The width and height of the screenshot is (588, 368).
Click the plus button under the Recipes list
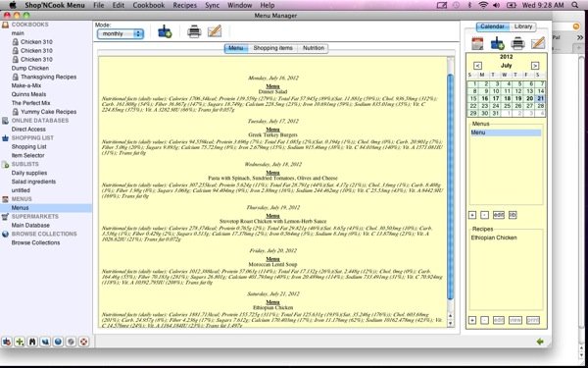[472, 320]
